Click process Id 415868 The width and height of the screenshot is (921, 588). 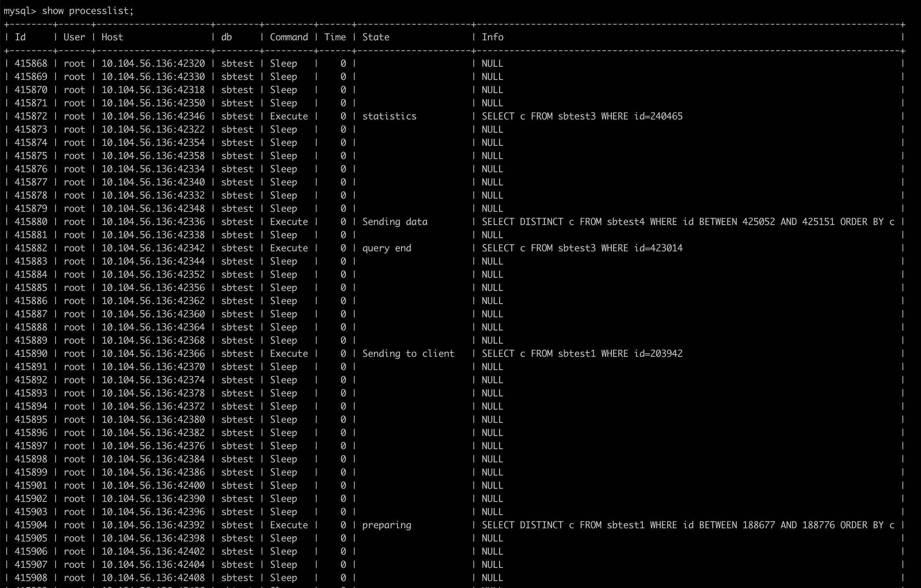(31, 64)
